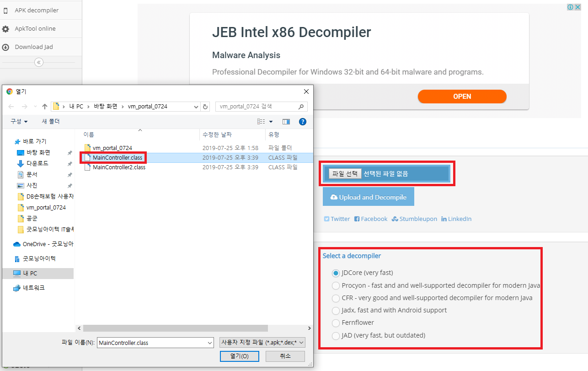Refresh the folder view
This screenshot has height=371, width=588.
[206, 107]
